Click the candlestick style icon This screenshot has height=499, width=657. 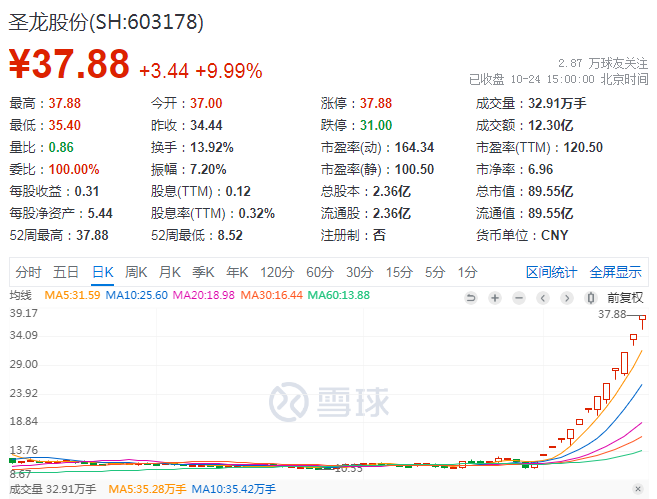pyautogui.click(x=591, y=298)
